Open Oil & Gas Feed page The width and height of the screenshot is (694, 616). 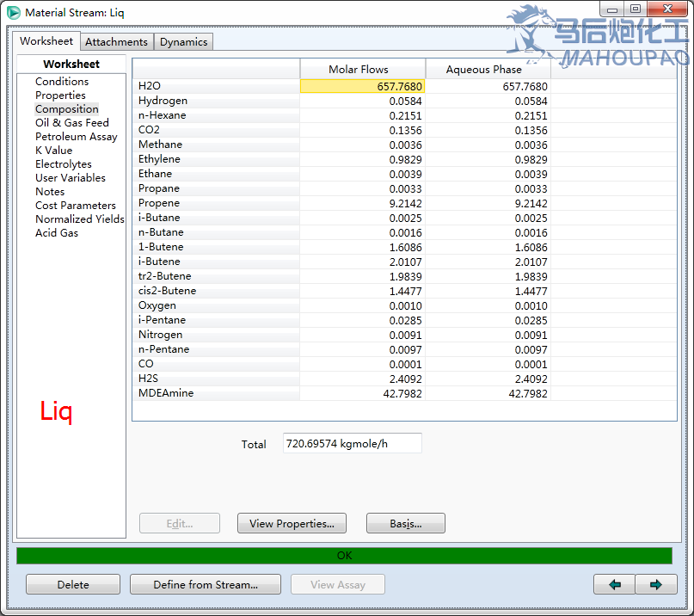(x=72, y=123)
